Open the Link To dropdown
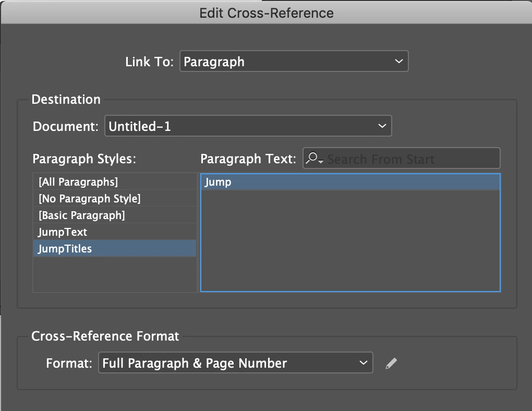 click(294, 62)
